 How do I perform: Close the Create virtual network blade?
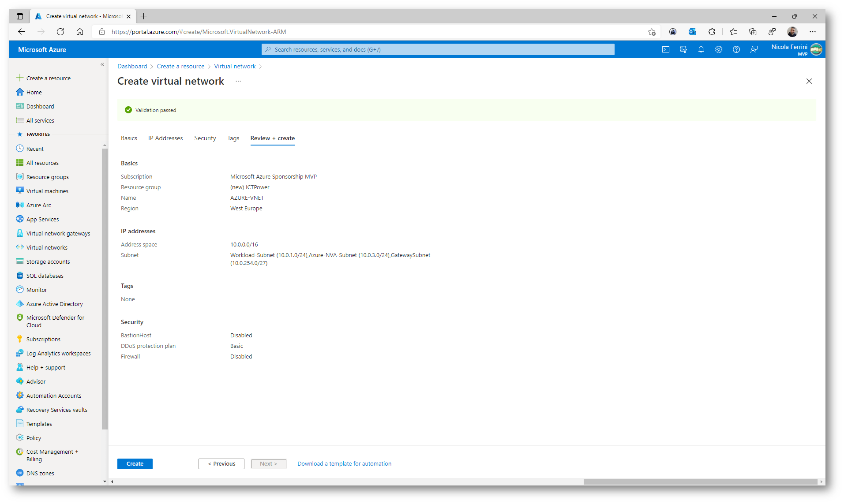(x=809, y=81)
